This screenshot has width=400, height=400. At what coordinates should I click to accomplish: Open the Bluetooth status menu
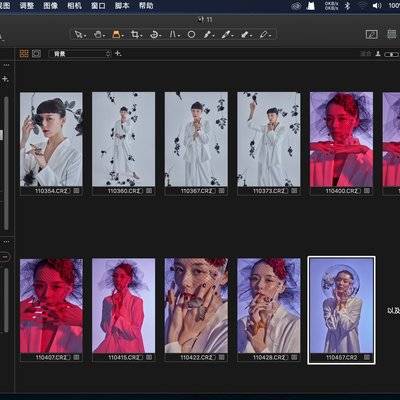click(347, 6)
